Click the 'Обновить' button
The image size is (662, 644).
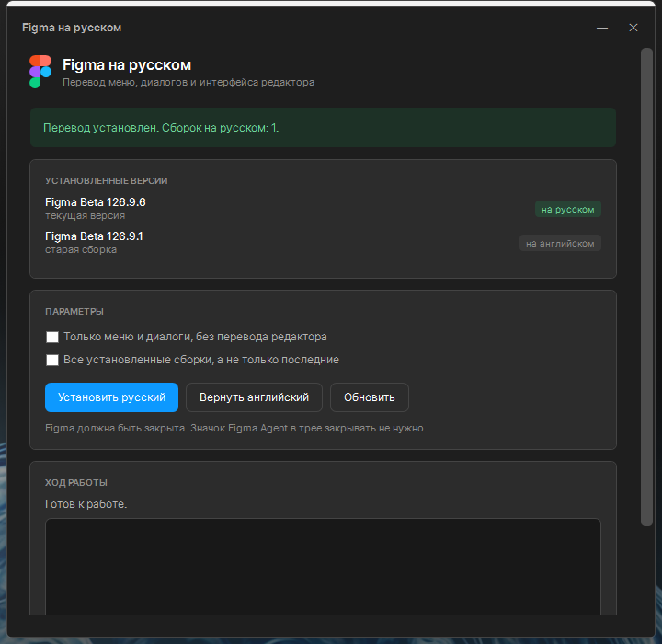[370, 397]
